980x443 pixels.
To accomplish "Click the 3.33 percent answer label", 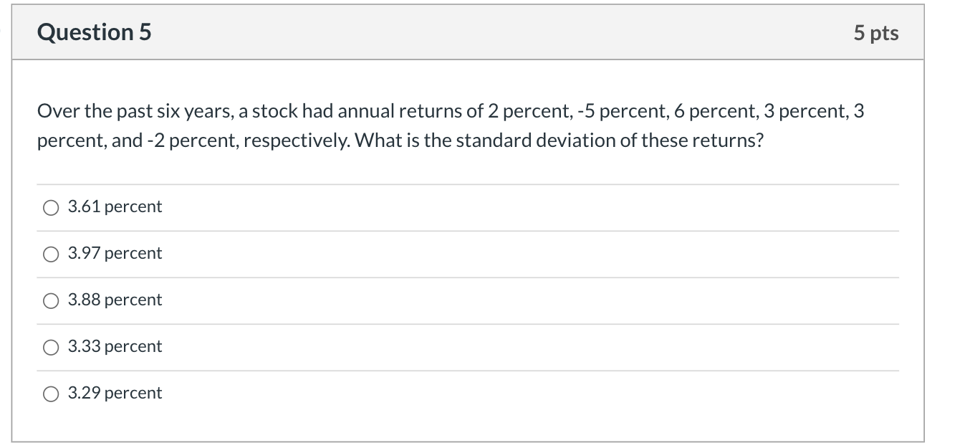I will tap(113, 347).
